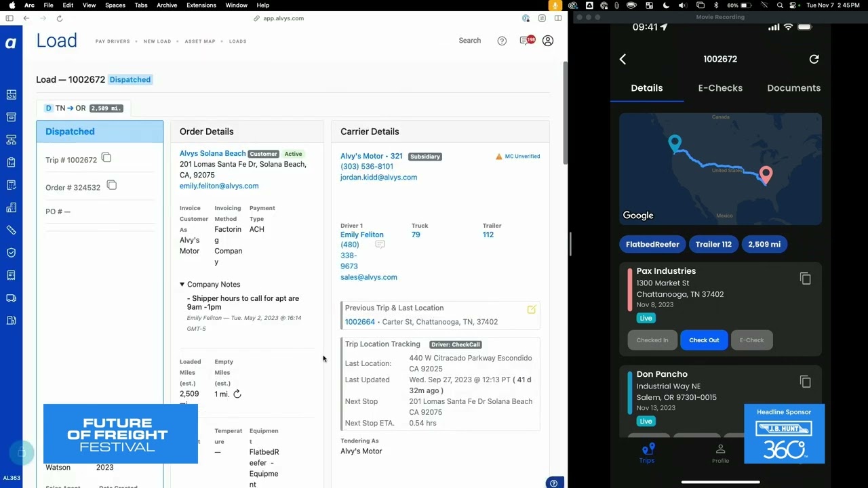
Task: Open truck 79 link
Action: coord(416,235)
